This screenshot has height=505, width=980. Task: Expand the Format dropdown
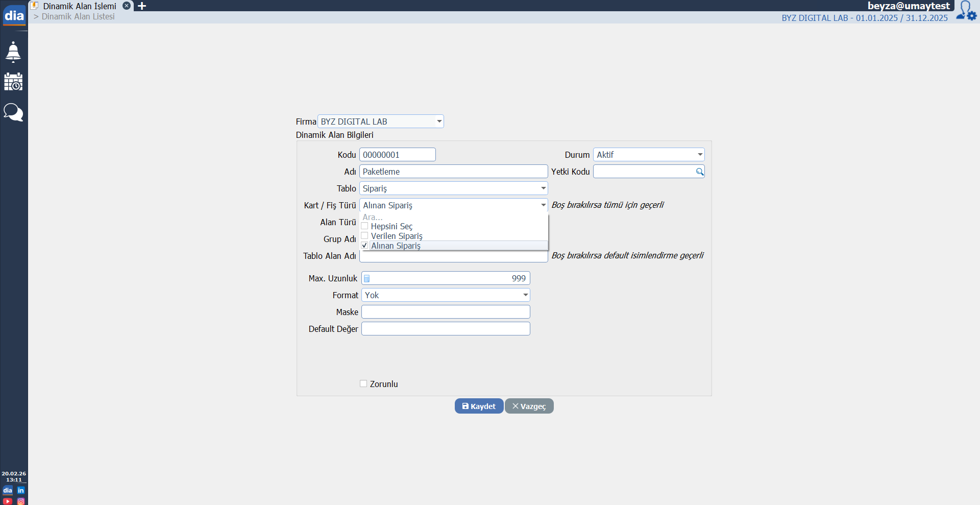(525, 295)
